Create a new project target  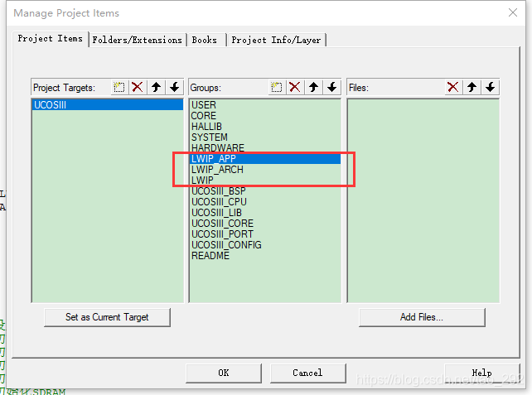(119, 88)
